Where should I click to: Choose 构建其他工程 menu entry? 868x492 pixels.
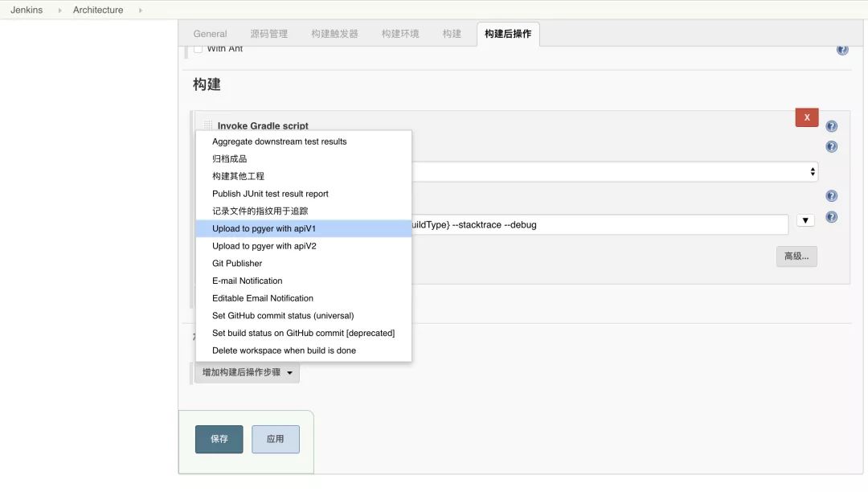(x=303, y=177)
